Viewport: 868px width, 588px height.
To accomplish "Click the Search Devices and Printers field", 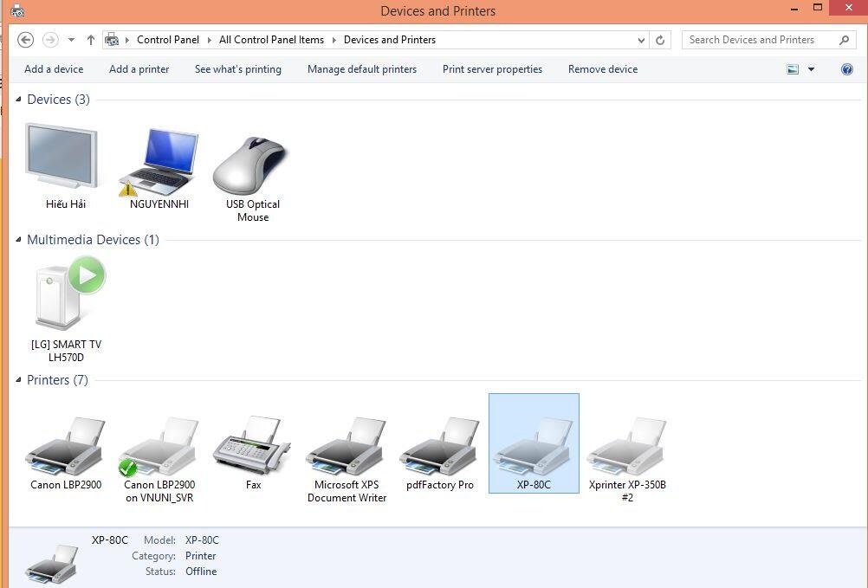I will click(769, 40).
